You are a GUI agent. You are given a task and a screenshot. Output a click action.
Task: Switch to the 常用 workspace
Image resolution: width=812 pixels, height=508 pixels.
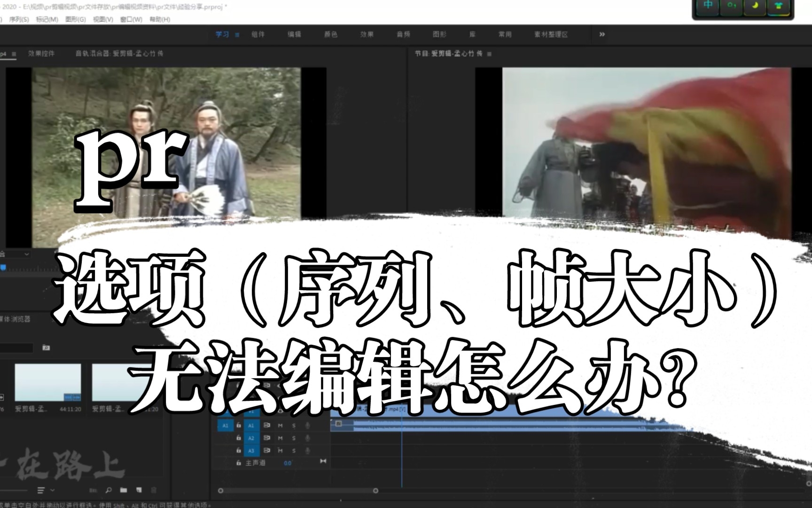pyautogui.click(x=505, y=34)
